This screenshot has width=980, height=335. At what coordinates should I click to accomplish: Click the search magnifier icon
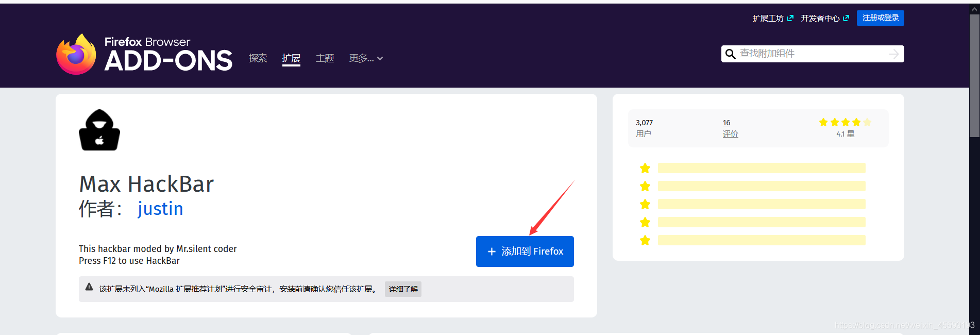[x=730, y=54]
